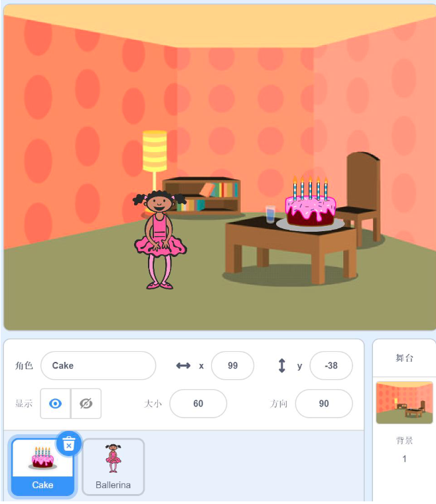Screen dimensions: 436x504
Task: Click the ballerina character on stage
Action: pyautogui.click(x=160, y=240)
